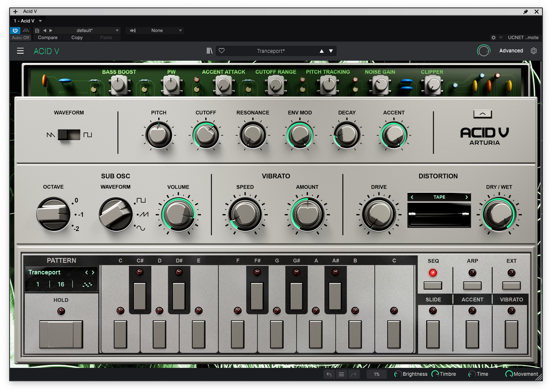Open the Acid V hamburger menu
552x392 pixels.
click(20, 51)
